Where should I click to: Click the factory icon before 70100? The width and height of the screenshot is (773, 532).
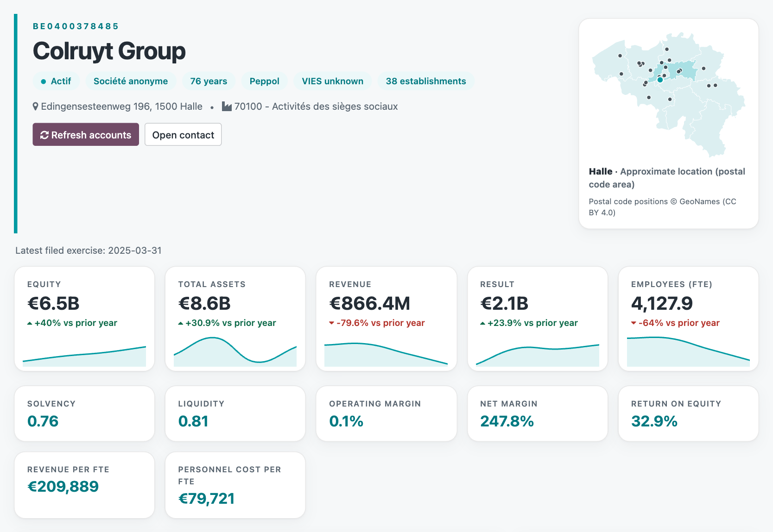pos(227,106)
